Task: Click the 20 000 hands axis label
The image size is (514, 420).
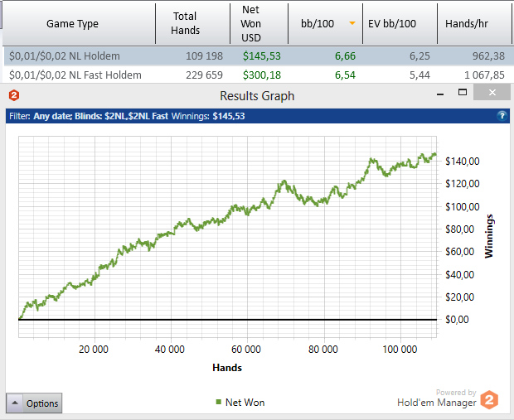Action: click(94, 350)
